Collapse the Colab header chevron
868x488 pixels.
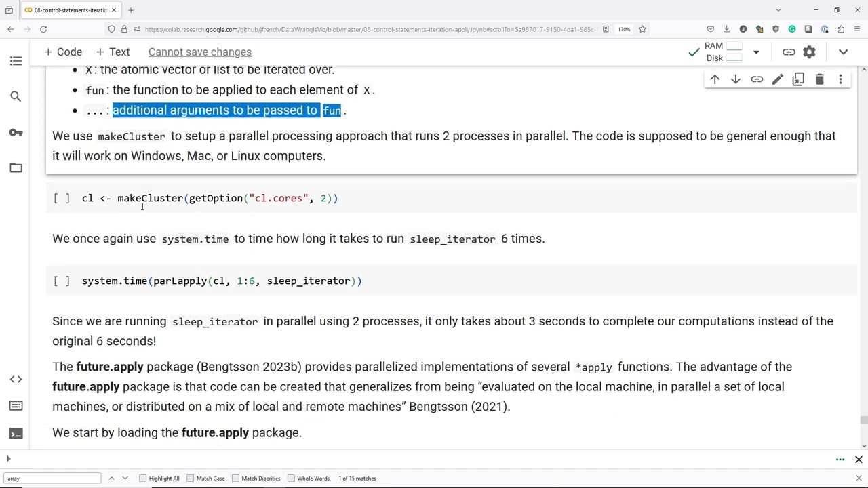844,52
